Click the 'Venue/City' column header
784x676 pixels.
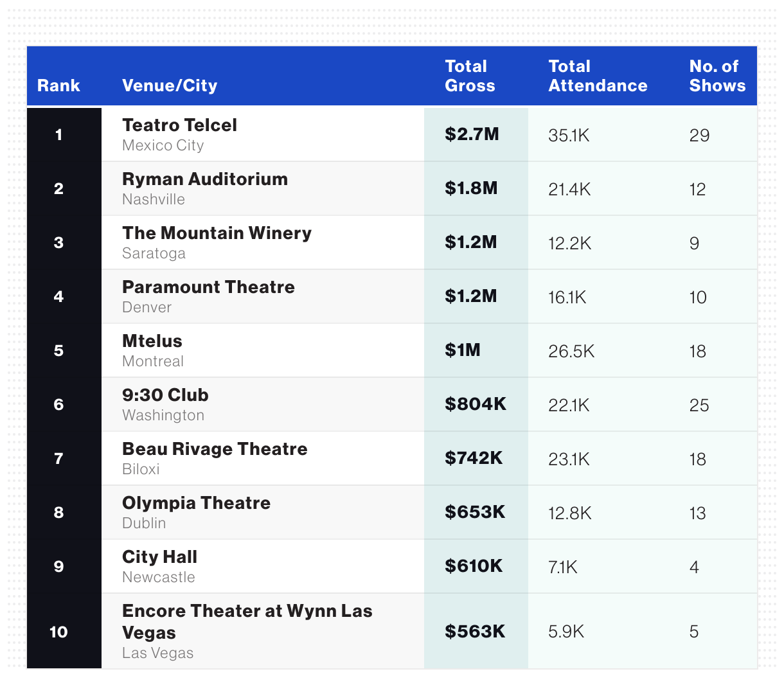170,85
